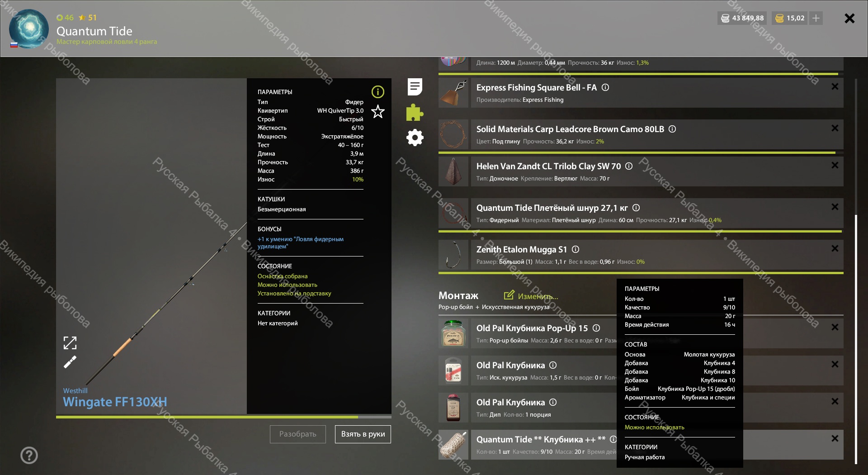
Task: Open the gear settings icon
Action: click(415, 138)
